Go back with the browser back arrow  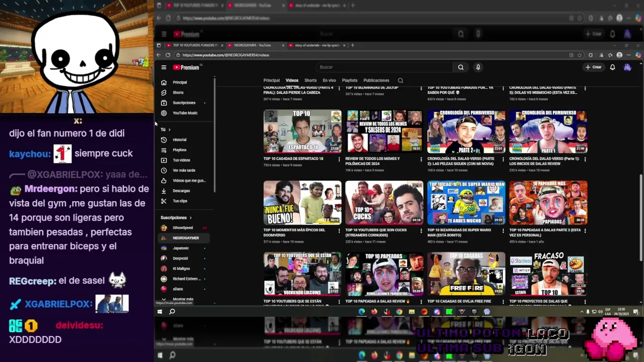click(159, 55)
